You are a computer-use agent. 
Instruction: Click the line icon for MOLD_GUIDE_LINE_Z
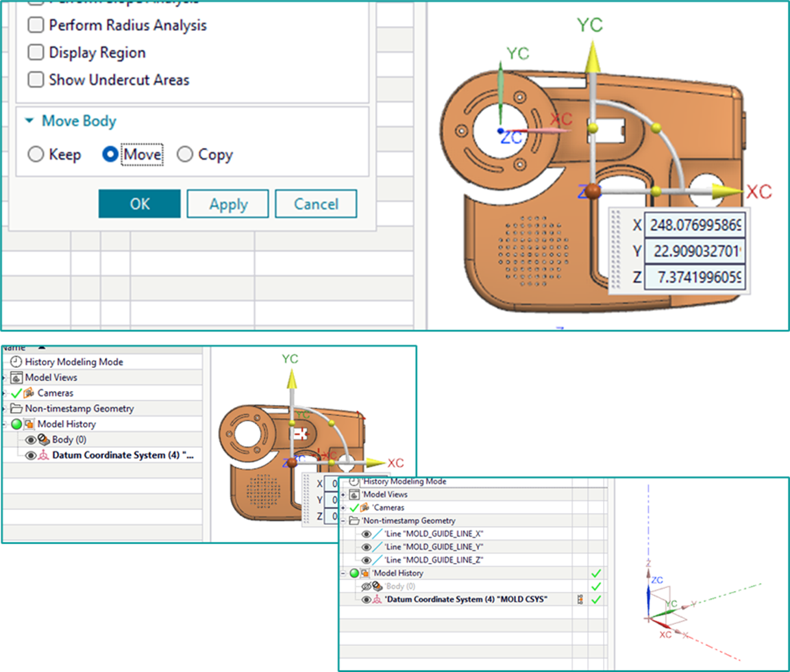[378, 560]
